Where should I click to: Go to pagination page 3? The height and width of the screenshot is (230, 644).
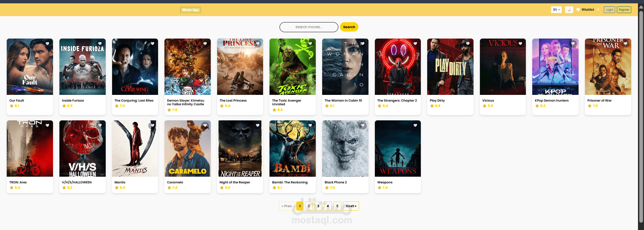(x=318, y=206)
